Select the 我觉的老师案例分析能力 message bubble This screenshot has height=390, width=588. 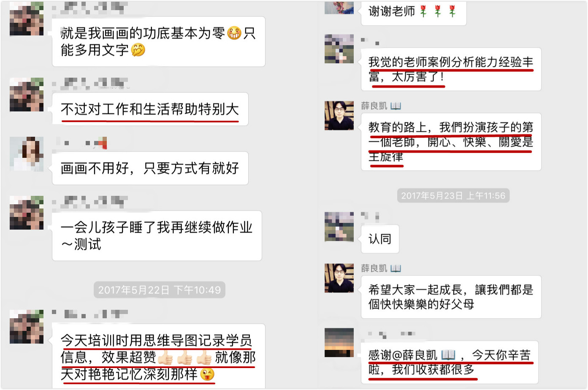[451, 69]
